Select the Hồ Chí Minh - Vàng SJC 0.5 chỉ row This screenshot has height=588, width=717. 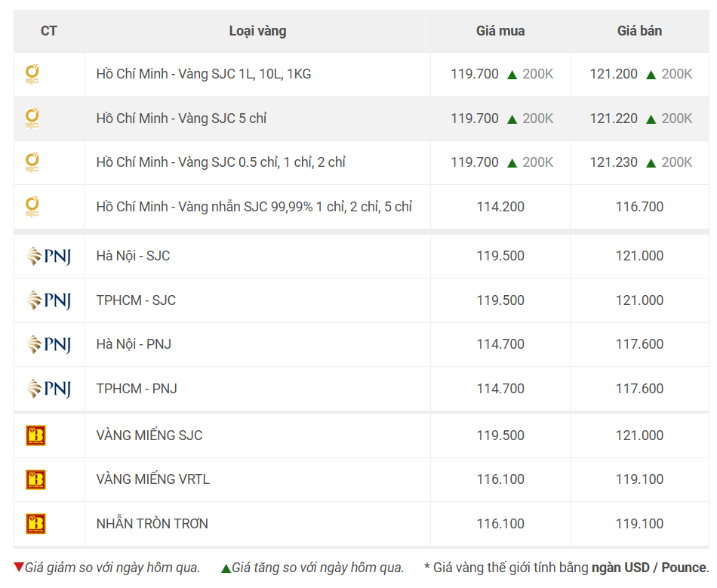pyautogui.click(x=362, y=163)
